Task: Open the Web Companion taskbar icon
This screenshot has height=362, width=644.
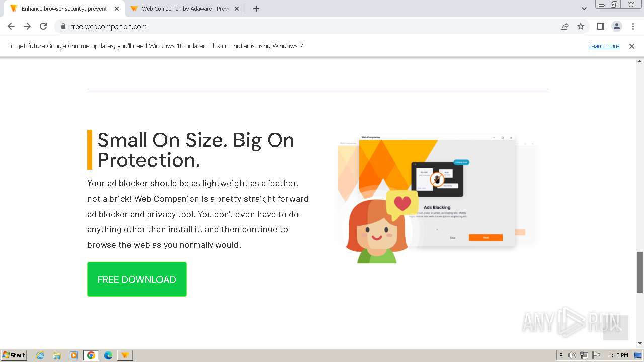Action: (x=125, y=355)
